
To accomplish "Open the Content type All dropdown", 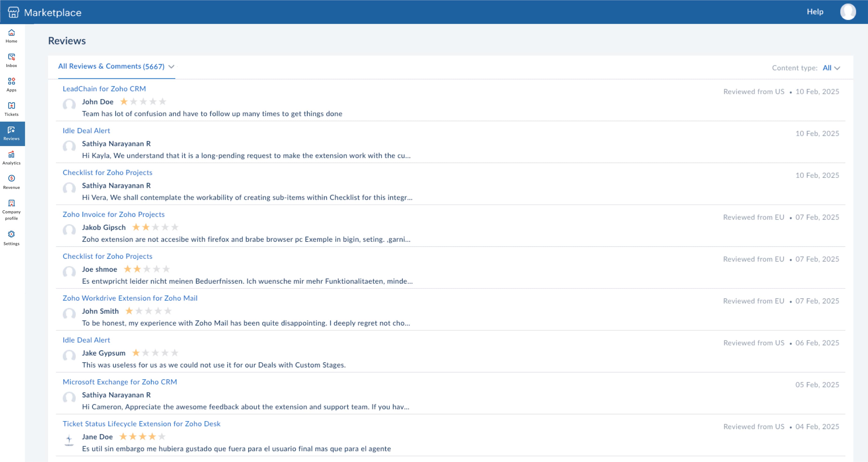I will 831,68.
